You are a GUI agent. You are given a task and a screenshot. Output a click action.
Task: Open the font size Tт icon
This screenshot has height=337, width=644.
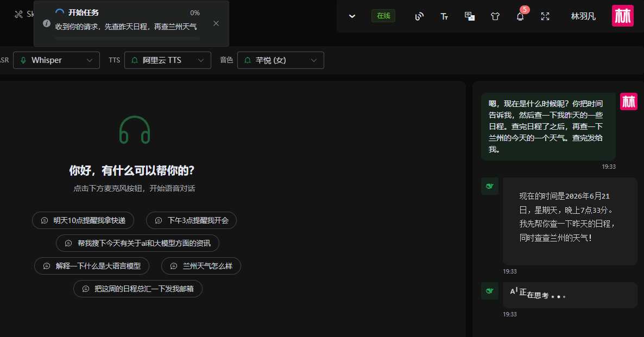[444, 16]
